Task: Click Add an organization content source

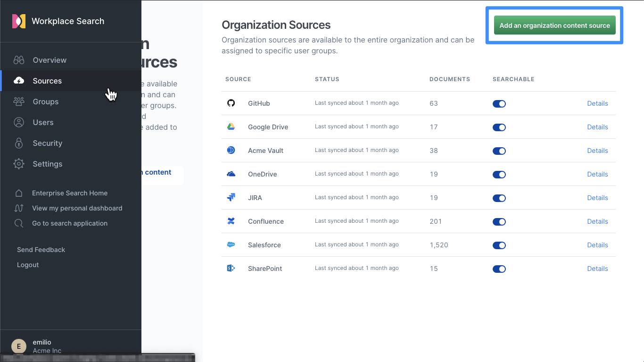Action: click(x=554, y=25)
